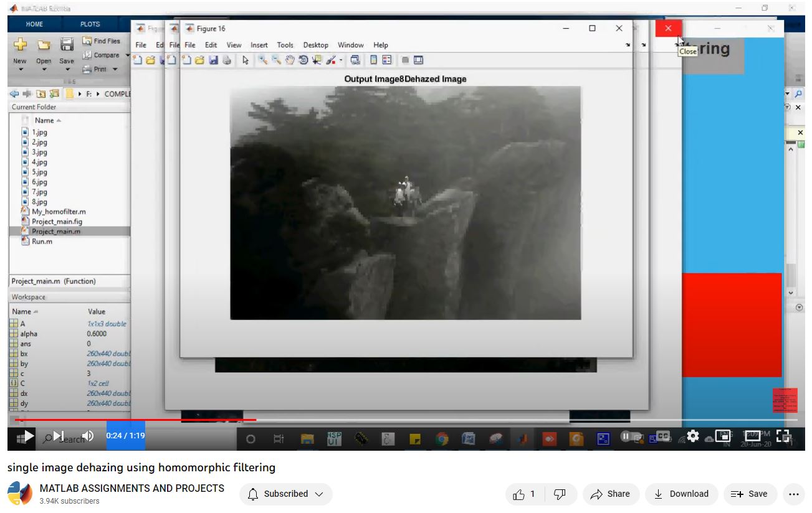Viewport: 812px width, 513px height.
Task: Open MATLAB ASSIGNMENTS AND PROJECTS channel link
Action: pos(132,488)
